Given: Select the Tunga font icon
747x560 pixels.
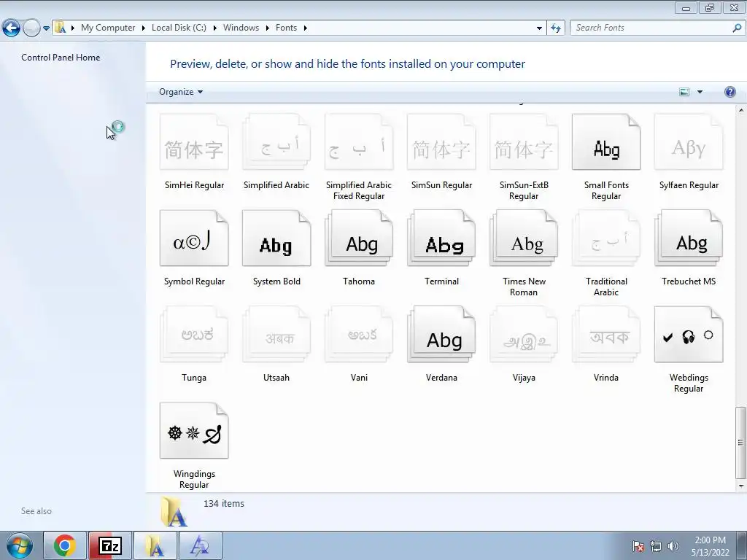Looking at the screenshot, I should pos(194,334).
